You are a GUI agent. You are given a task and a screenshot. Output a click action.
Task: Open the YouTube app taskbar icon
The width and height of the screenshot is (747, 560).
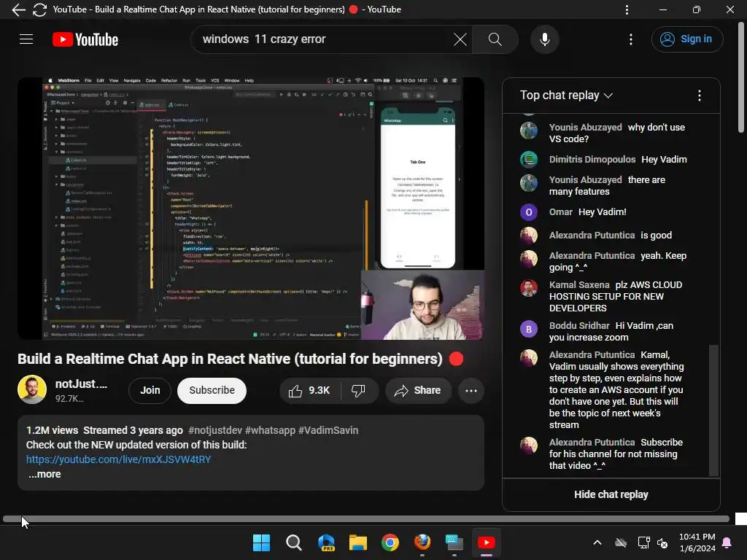(487, 542)
